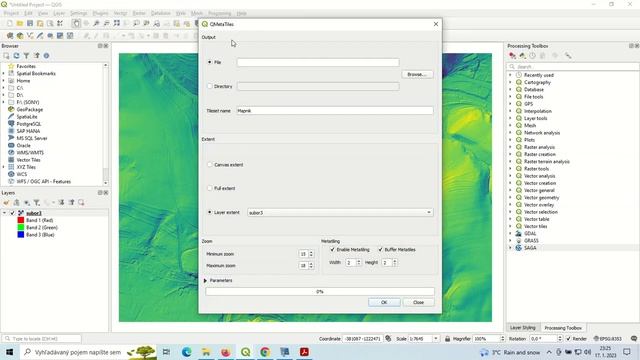
Task: Refresh the Browser panel
Action: point(16,56)
